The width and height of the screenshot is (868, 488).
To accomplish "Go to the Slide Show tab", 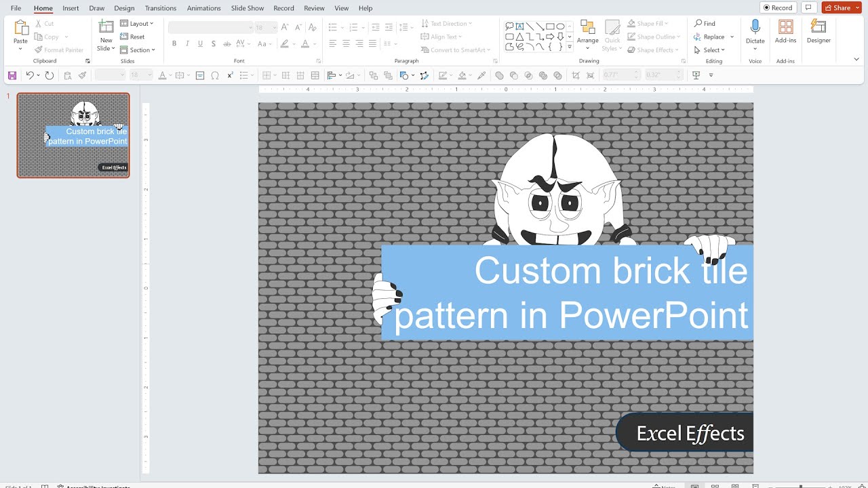I will (x=248, y=8).
